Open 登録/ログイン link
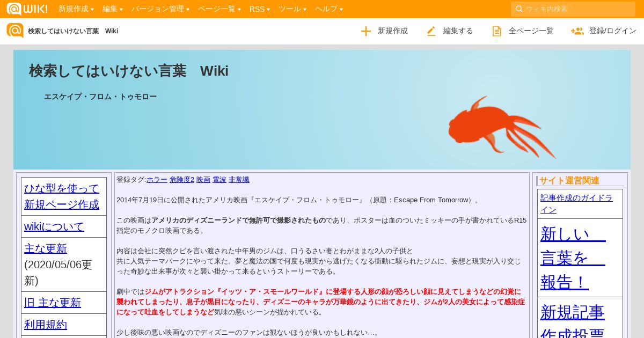 pyautogui.click(x=613, y=31)
